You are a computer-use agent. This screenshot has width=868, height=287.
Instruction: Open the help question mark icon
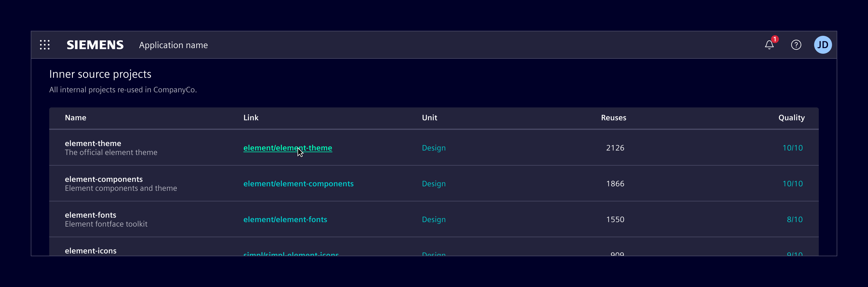796,45
